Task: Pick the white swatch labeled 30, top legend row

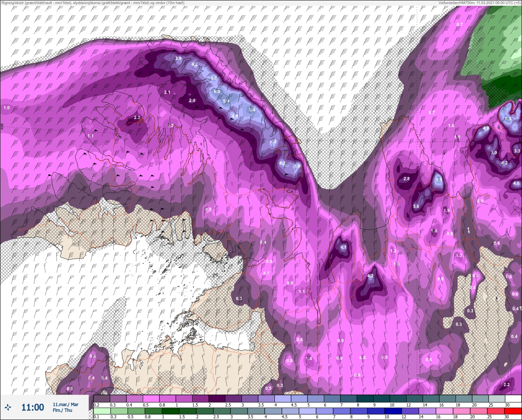Action: pyautogui.click(x=513, y=398)
